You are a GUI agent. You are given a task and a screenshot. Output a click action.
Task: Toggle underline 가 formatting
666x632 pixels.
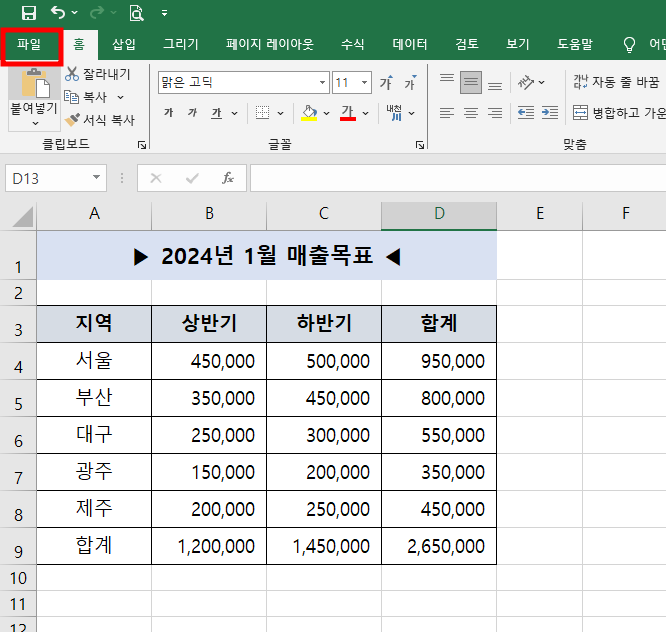click(217, 113)
